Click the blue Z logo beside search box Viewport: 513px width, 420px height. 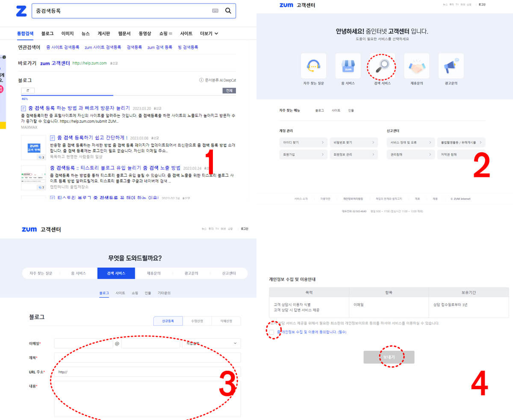point(21,11)
